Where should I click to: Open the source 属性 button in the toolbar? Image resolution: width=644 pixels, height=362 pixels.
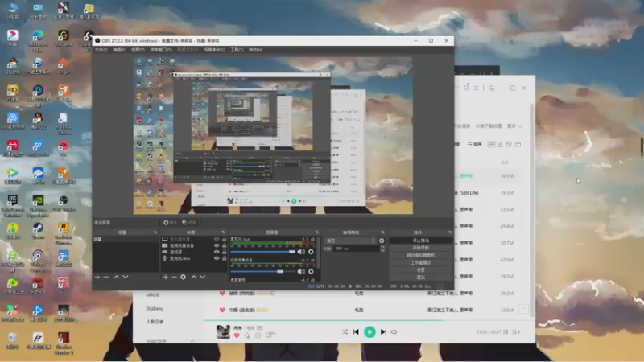click(x=170, y=223)
